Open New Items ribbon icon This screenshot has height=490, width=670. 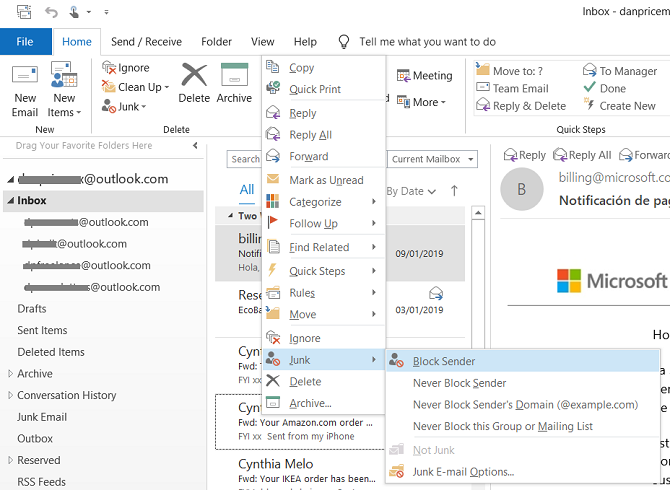click(x=64, y=74)
